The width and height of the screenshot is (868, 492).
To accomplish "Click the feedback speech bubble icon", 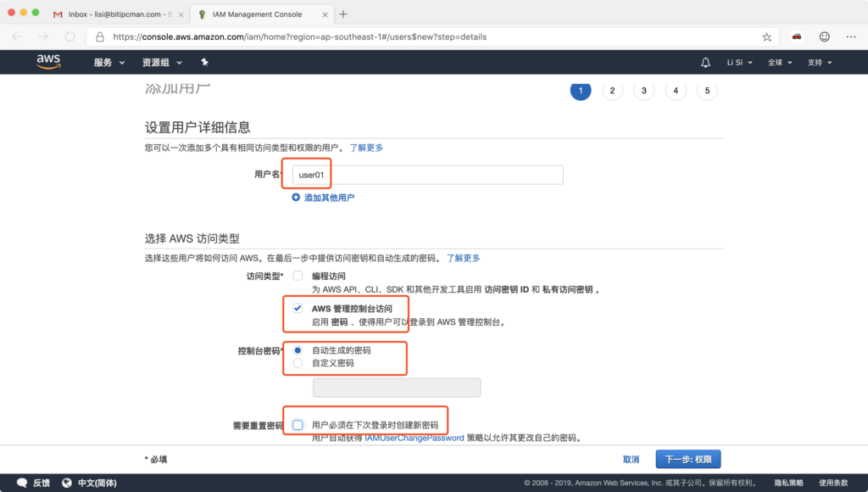I will click(x=21, y=483).
